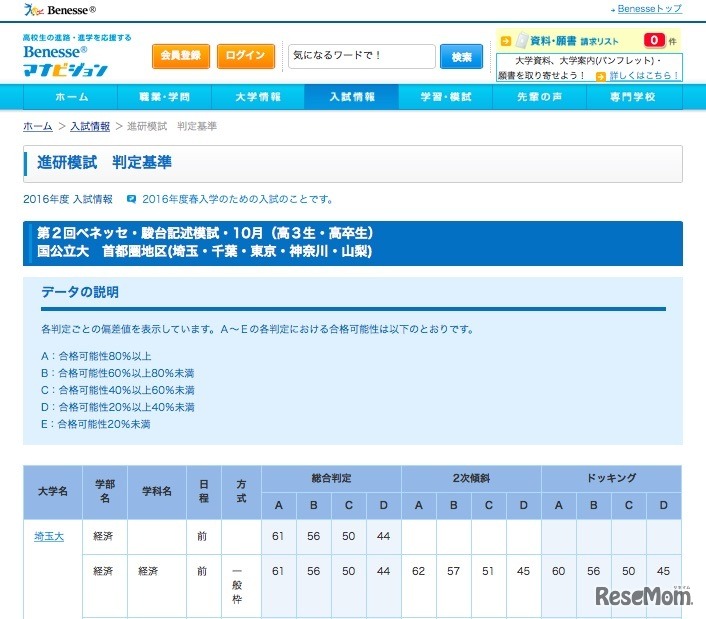The width and height of the screenshot is (706, 619).
Task: Click the C：合格可能性40%以上60%未満 line
Action: click(x=118, y=390)
